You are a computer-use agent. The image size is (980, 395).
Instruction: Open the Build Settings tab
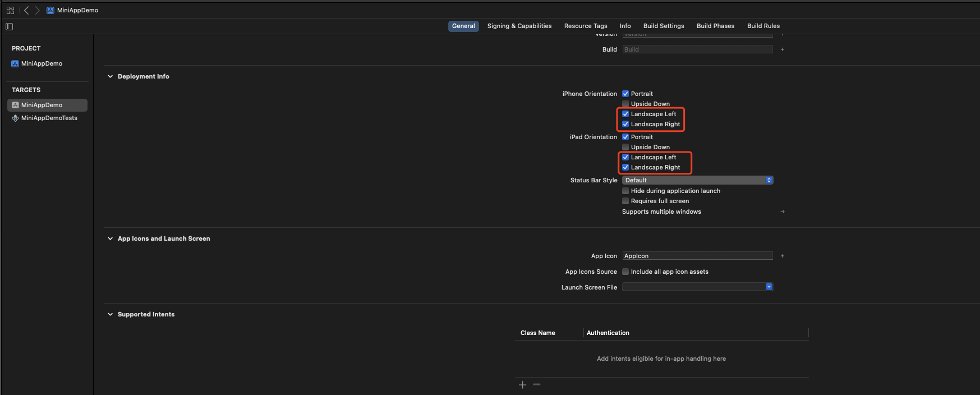point(664,26)
